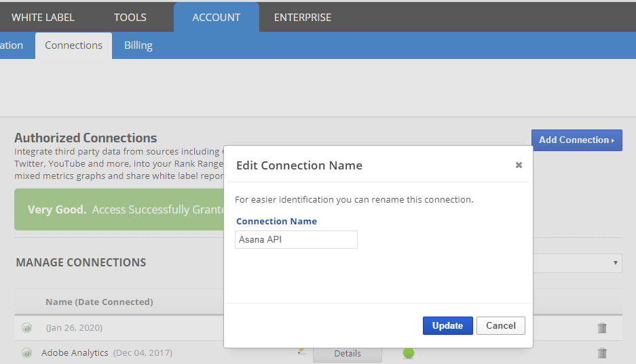Click the Name (Date Connected) column header
Viewport: 636px width, 364px height.
click(99, 302)
